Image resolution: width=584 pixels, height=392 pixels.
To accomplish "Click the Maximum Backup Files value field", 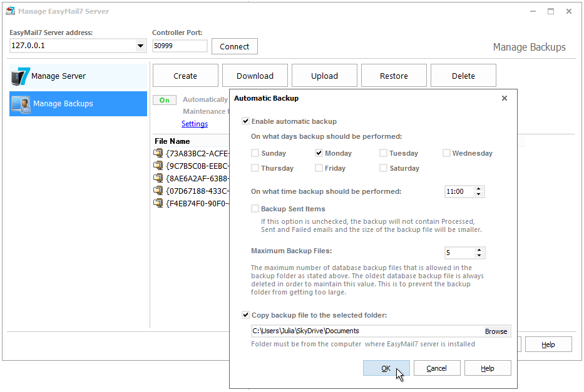I will pos(460,253).
